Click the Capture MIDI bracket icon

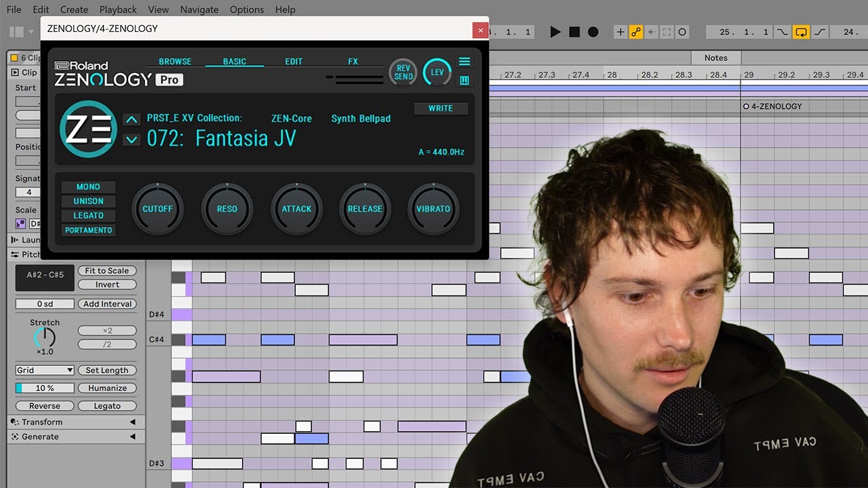click(667, 32)
